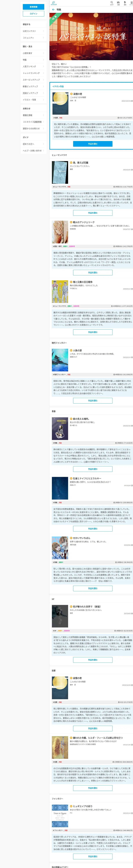Click the Alphapolis logo in the header

53,3
